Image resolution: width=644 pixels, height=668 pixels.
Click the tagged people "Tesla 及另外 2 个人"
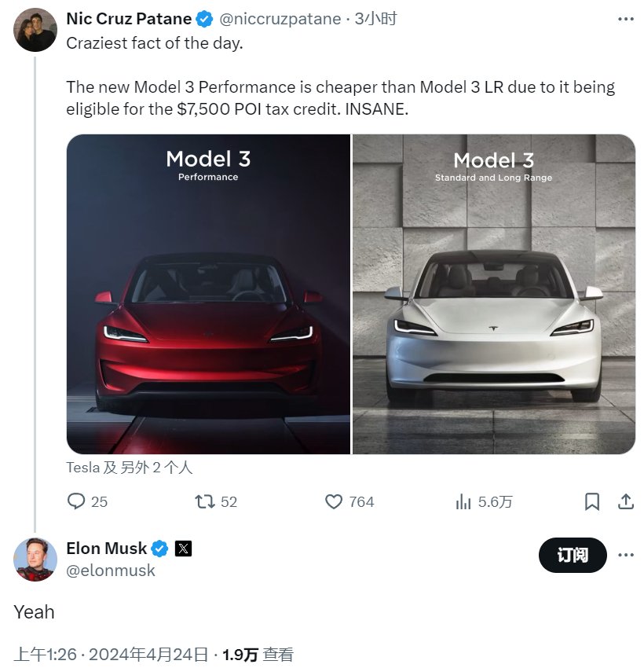pyautogui.click(x=130, y=468)
